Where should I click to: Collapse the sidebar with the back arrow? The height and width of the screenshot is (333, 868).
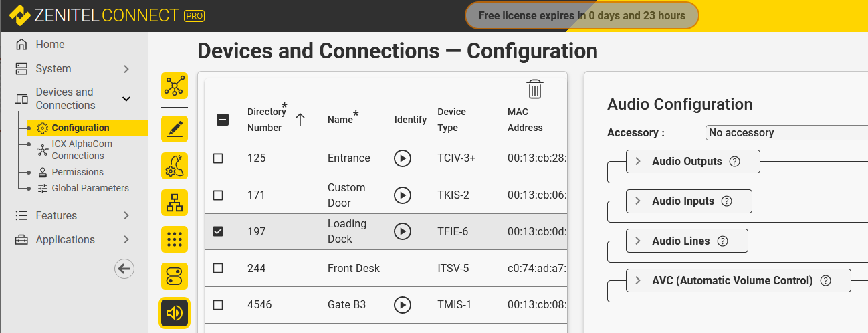coord(124,269)
